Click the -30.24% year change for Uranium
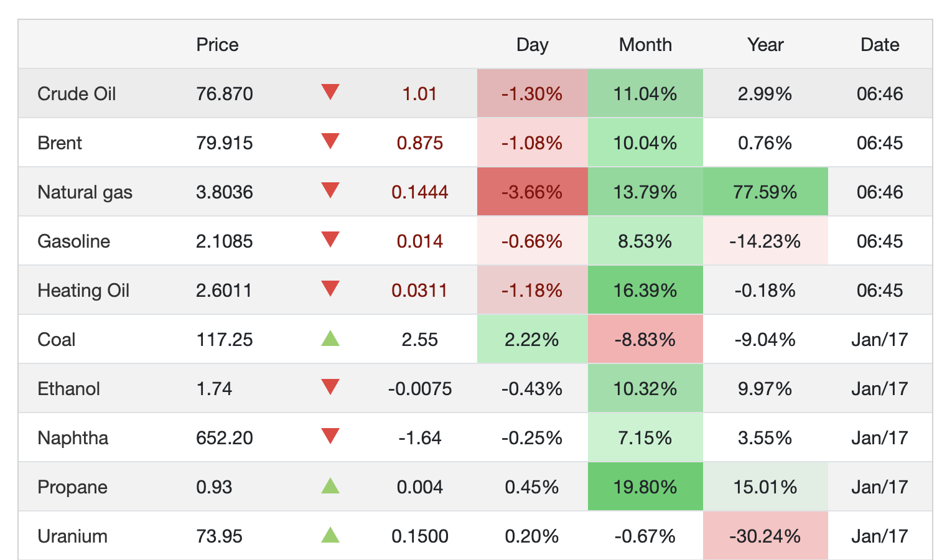942x560 pixels. (x=765, y=536)
